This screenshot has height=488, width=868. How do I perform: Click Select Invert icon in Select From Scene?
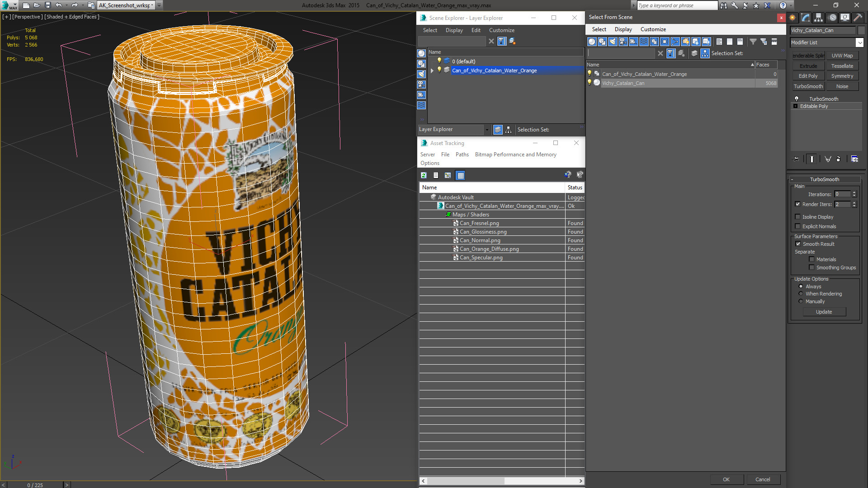740,42
